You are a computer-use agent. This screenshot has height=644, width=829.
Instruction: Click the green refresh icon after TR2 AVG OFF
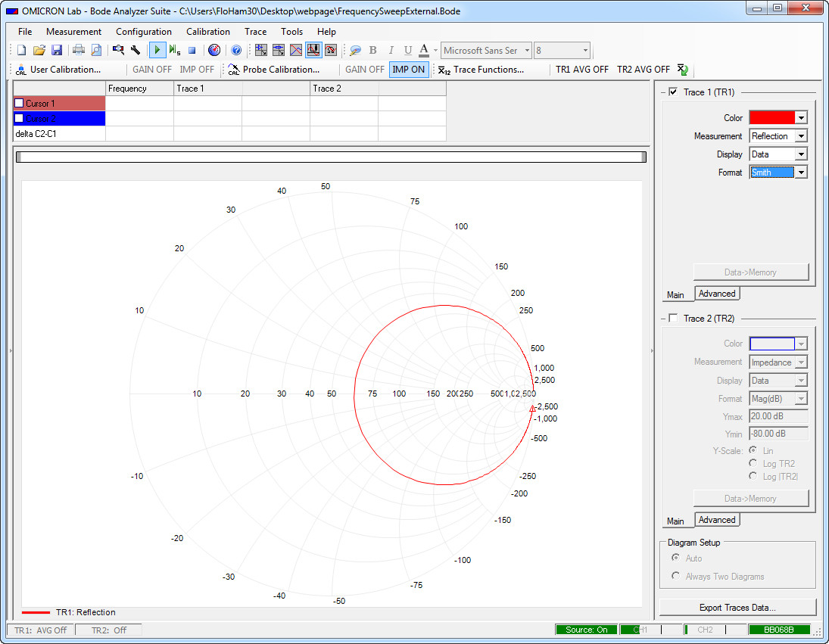(683, 70)
